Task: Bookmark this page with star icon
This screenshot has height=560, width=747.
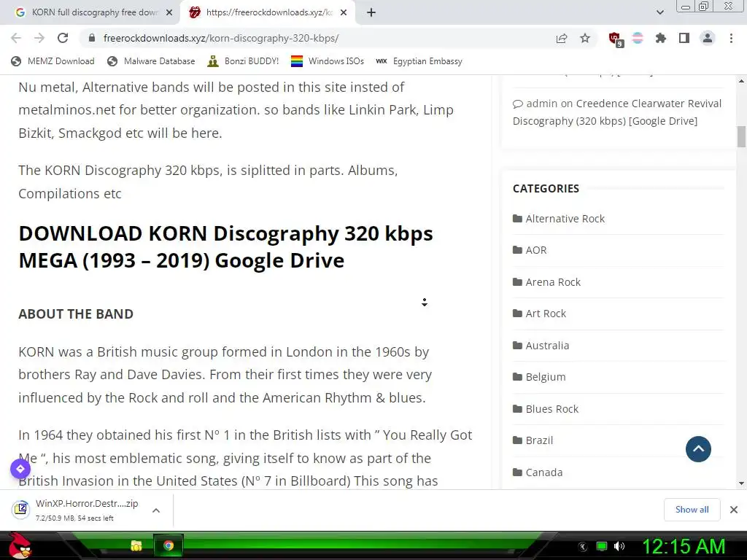Action: click(x=585, y=38)
